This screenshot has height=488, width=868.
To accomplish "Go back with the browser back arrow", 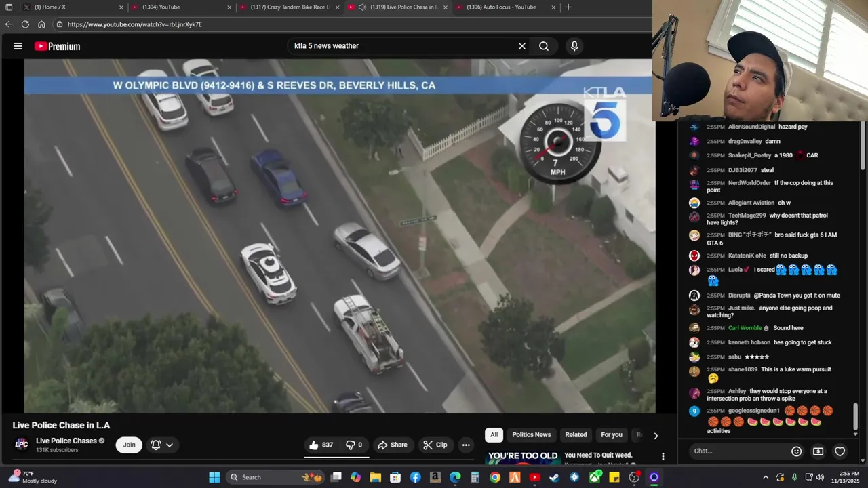I will coord(9,24).
